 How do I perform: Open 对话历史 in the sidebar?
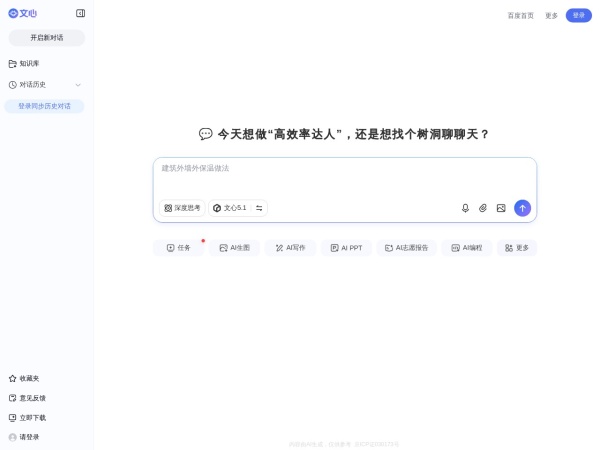(x=27, y=85)
